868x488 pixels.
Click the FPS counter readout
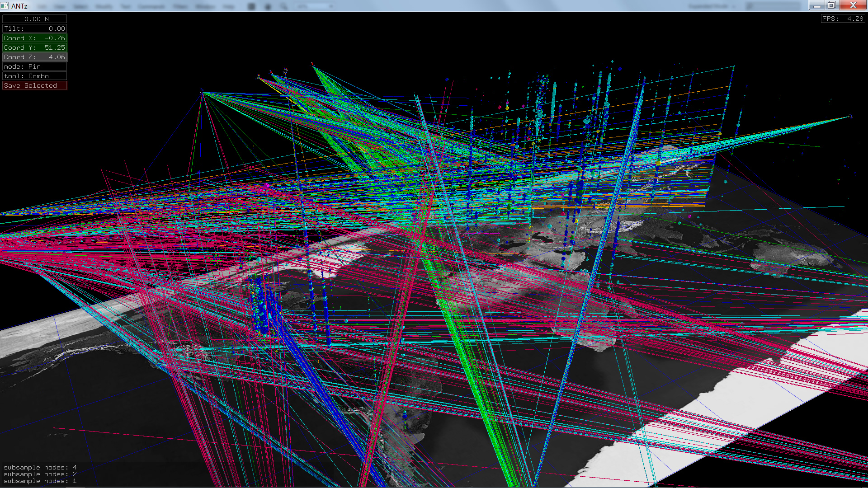843,19
